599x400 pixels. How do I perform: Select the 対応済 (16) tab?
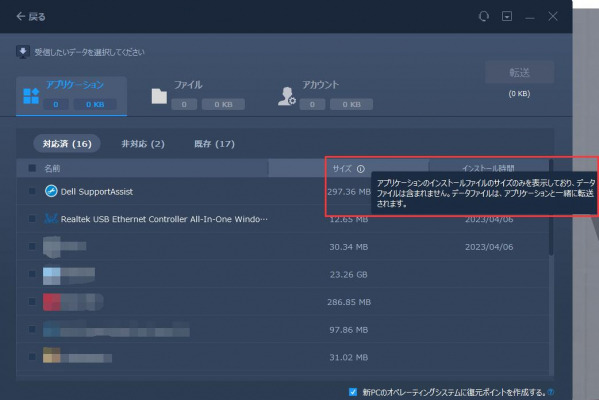[x=67, y=144]
